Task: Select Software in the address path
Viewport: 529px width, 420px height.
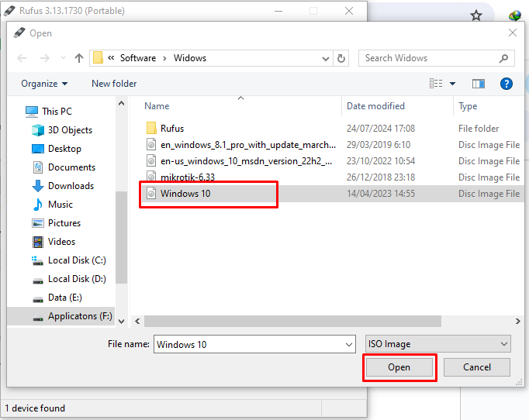Action: pyautogui.click(x=138, y=58)
